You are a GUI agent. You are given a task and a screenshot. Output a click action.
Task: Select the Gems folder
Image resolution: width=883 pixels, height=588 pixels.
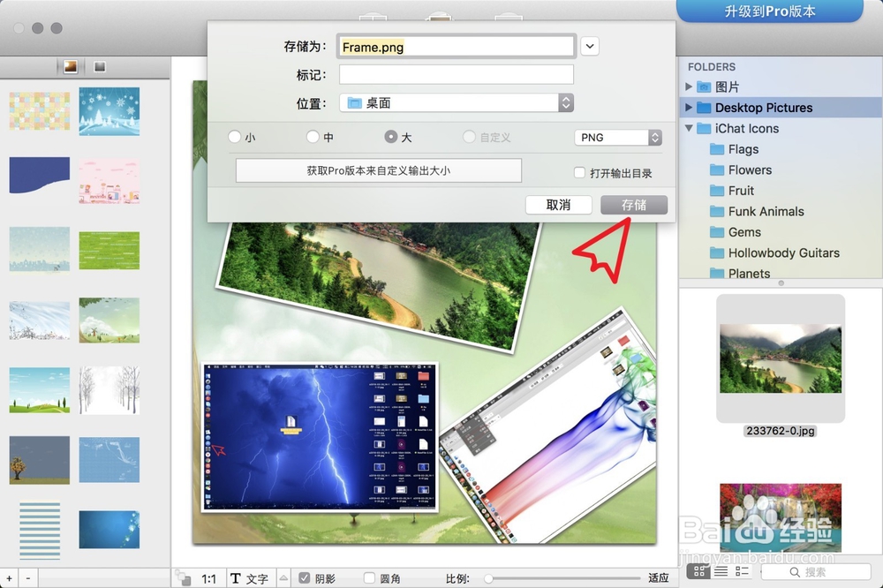click(x=736, y=232)
